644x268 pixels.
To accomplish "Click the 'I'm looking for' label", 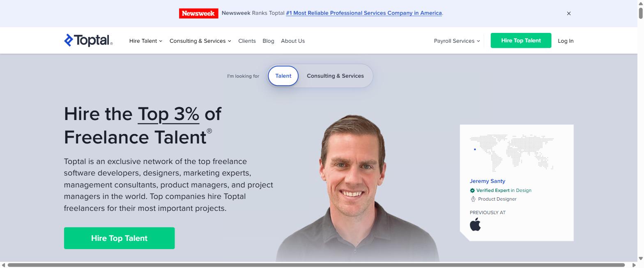I will [x=243, y=76].
